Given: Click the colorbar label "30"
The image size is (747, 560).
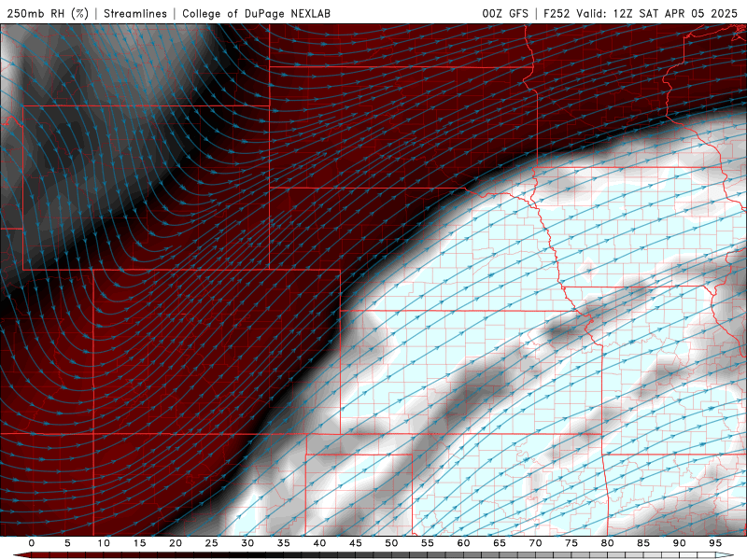Looking at the screenshot, I should coord(247,543).
